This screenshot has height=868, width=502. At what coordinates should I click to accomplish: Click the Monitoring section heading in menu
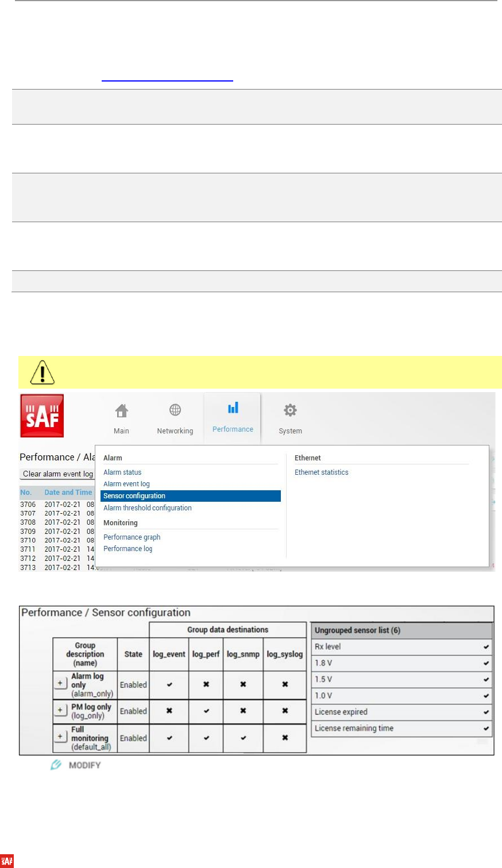(121, 523)
